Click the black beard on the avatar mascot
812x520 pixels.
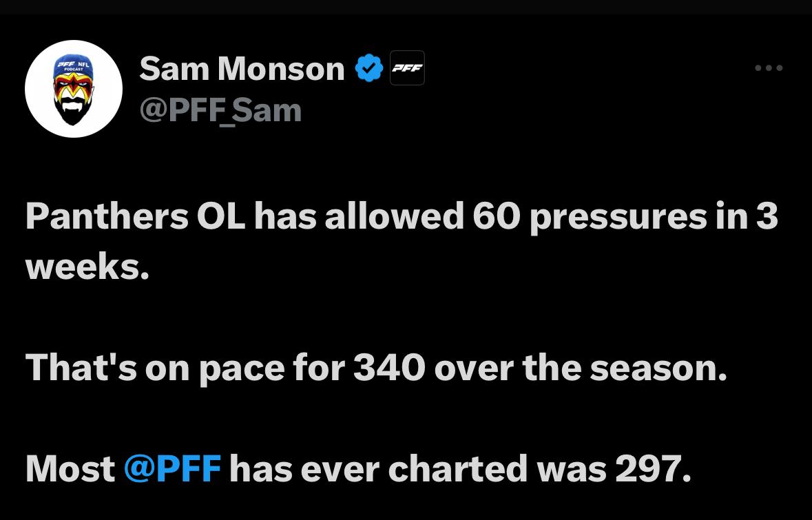(x=74, y=112)
